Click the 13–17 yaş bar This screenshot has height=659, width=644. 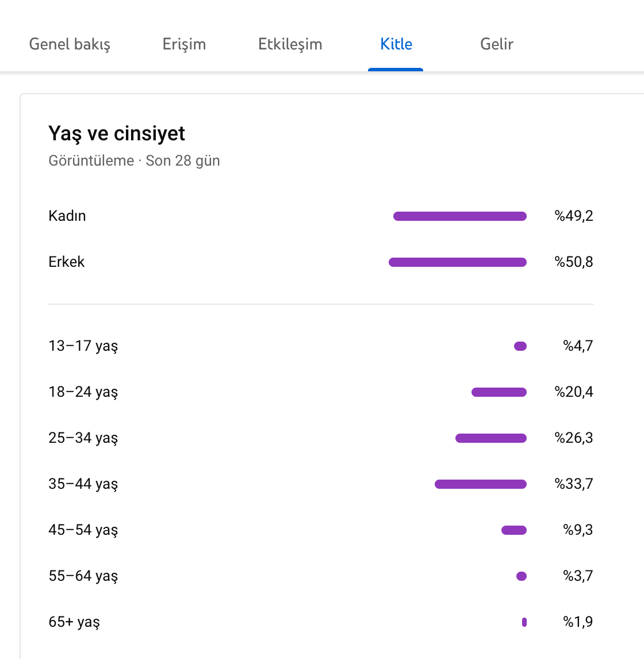pyautogui.click(x=520, y=346)
